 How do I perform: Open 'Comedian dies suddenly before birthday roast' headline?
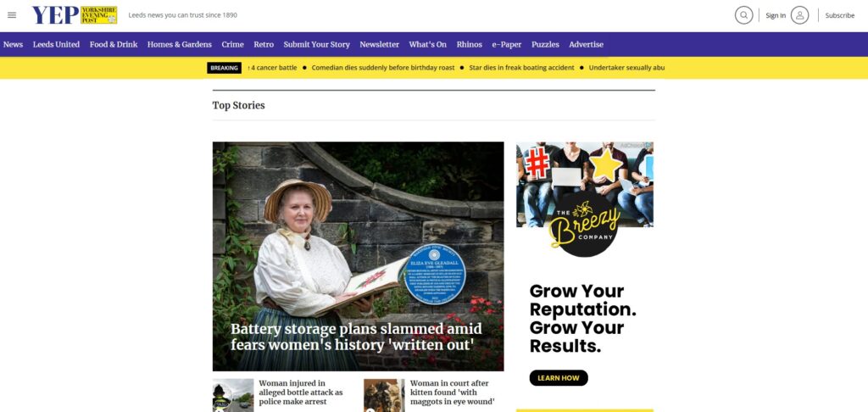pyautogui.click(x=383, y=68)
